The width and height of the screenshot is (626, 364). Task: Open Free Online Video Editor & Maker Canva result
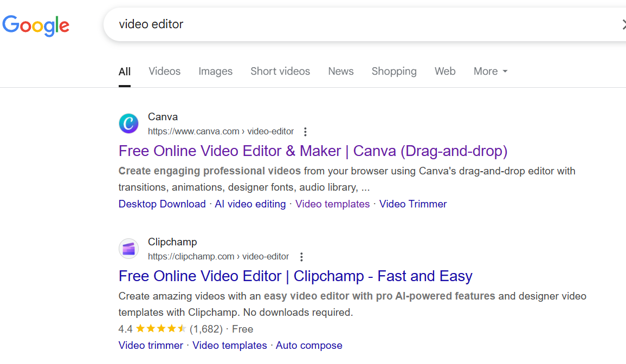(313, 151)
